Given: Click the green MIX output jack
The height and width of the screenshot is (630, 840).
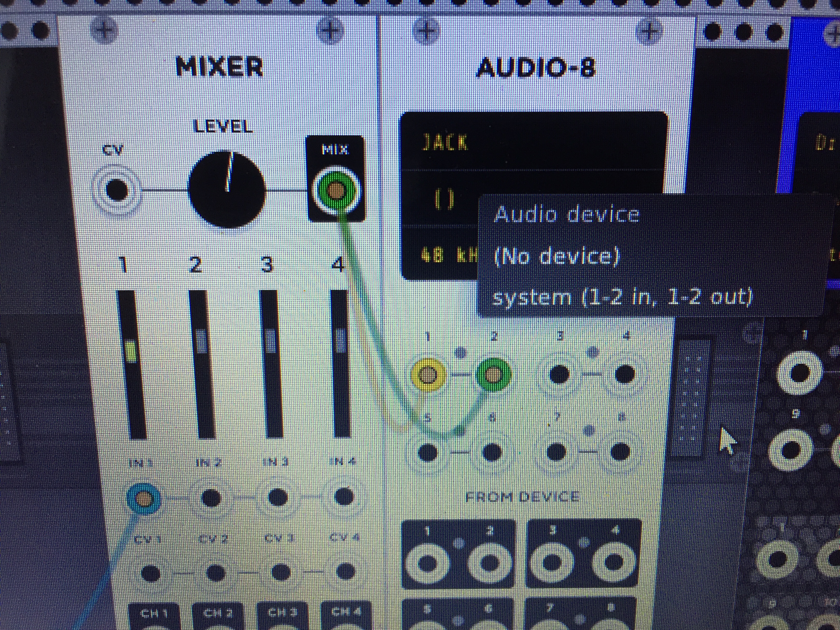Looking at the screenshot, I should 336,190.
